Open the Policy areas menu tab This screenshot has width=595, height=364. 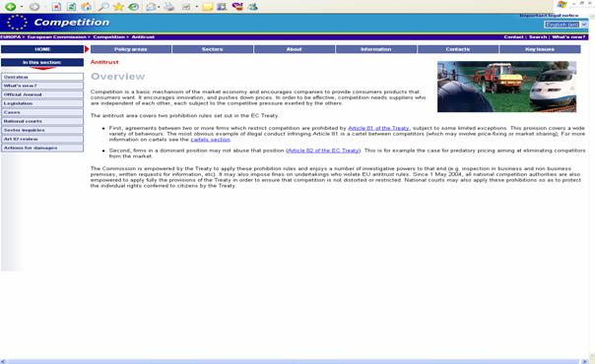pyautogui.click(x=131, y=49)
